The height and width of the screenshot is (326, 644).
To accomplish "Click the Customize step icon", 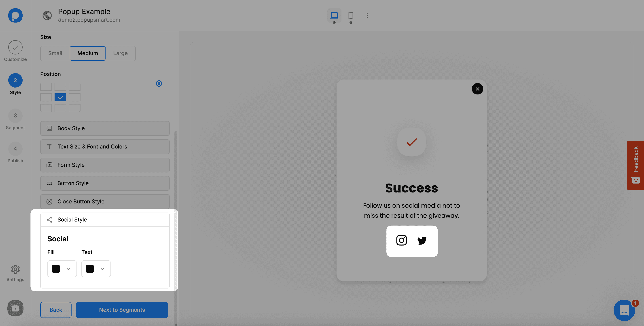I will (x=15, y=47).
